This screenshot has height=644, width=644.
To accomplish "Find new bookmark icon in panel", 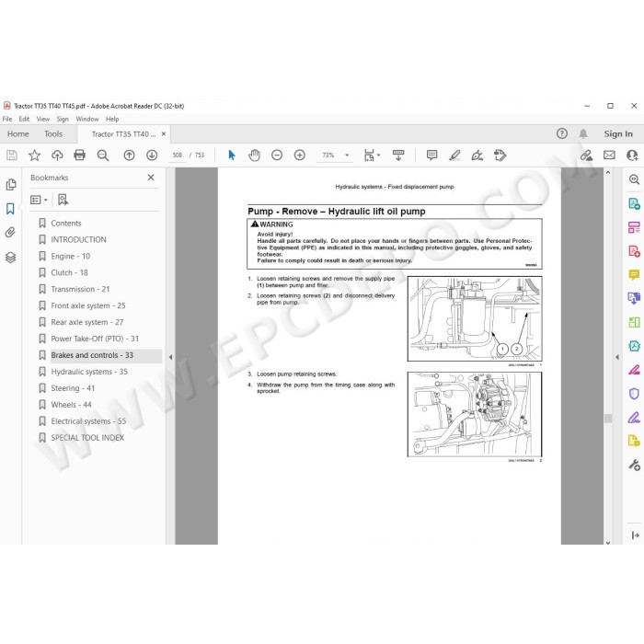I will point(63,200).
